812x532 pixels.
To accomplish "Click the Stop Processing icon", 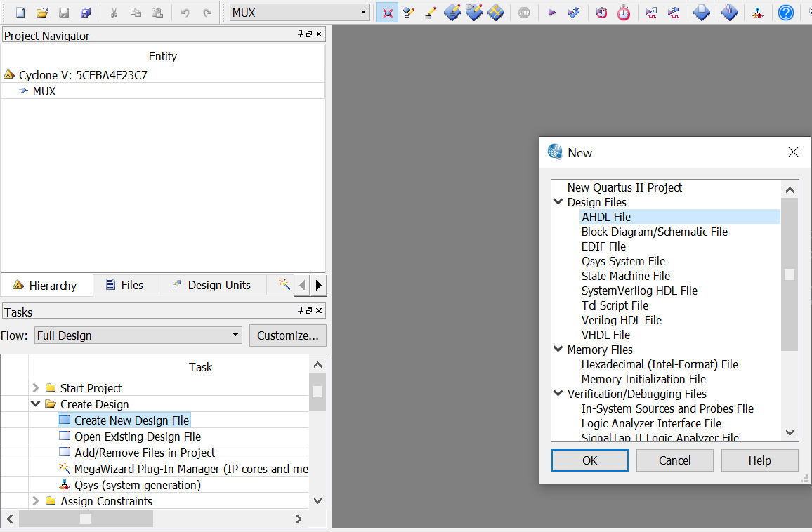I will 524,13.
